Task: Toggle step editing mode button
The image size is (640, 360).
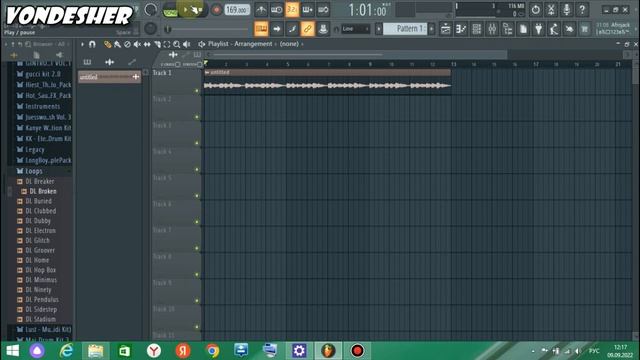Action: [292, 29]
